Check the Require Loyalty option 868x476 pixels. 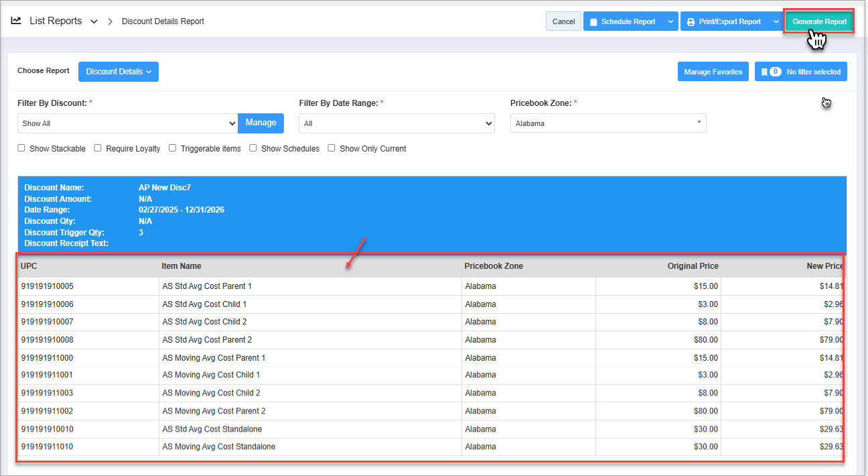pyautogui.click(x=98, y=148)
